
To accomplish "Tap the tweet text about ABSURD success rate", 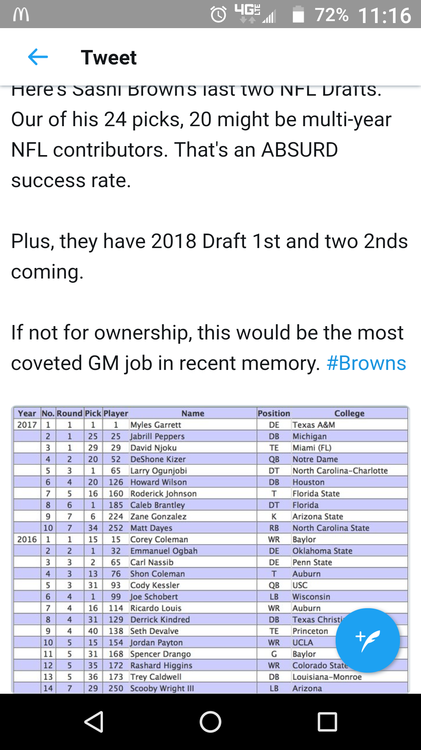I will (201, 134).
